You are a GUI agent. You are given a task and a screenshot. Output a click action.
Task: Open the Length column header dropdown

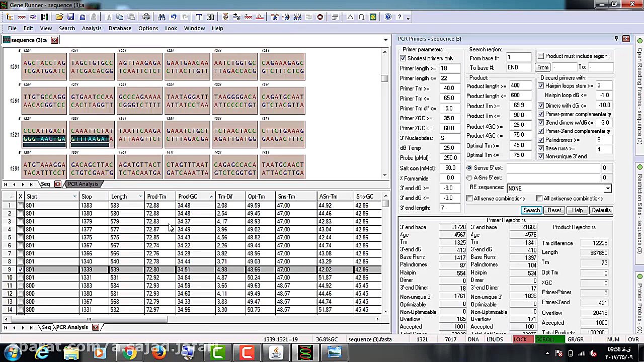pos(140,197)
